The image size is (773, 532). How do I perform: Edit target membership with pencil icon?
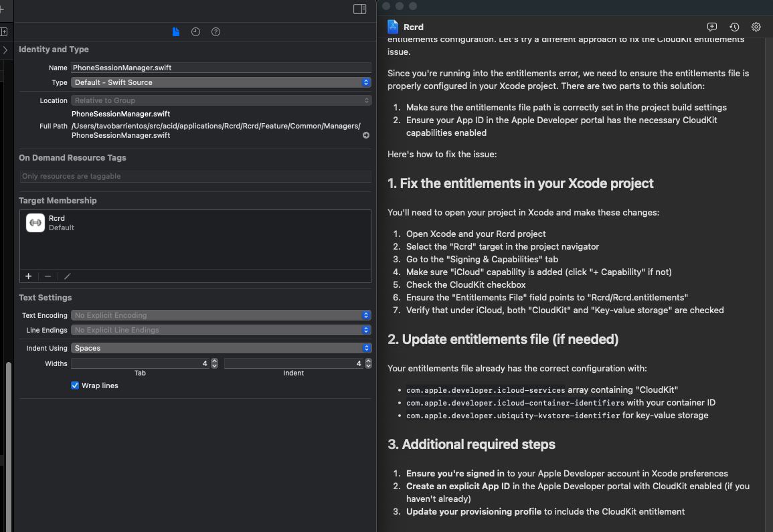[x=68, y=276]
